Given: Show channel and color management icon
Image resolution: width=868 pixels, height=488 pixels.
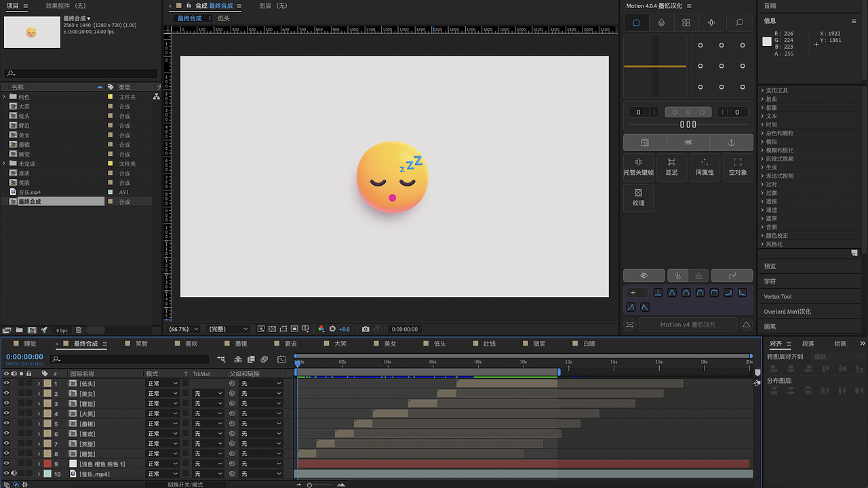Looking at the screenshot, I should (321, 329).
